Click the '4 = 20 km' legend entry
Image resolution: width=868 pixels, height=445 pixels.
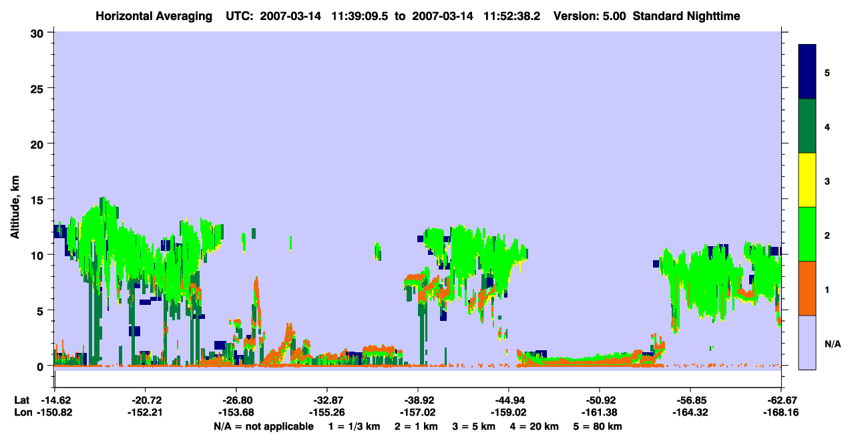535,426
